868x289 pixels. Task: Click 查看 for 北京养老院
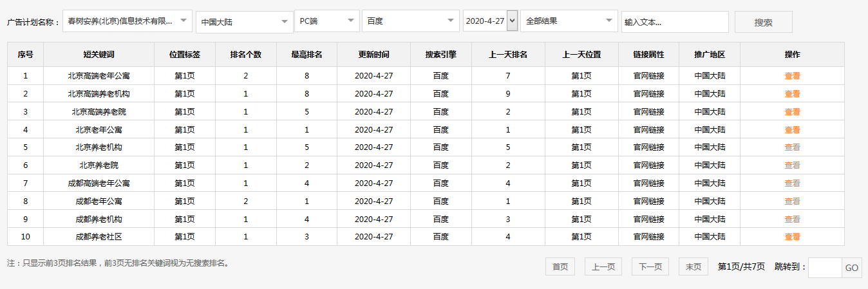click(x=792, y=165)
